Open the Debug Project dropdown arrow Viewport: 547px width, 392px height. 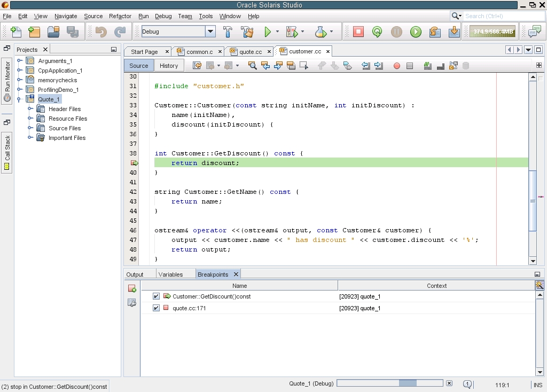pyautogui.click(x=302, y=32)
